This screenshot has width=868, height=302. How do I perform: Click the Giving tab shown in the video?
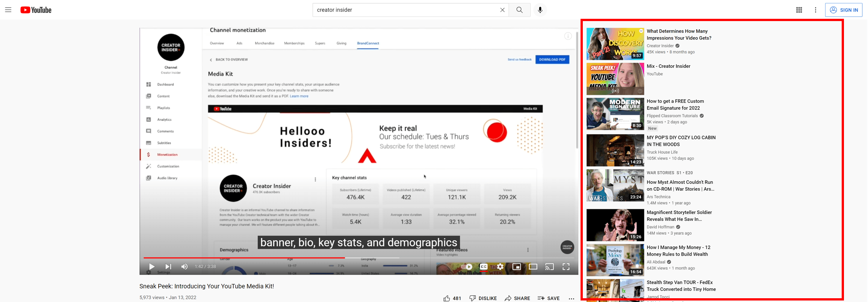point(341,43)
